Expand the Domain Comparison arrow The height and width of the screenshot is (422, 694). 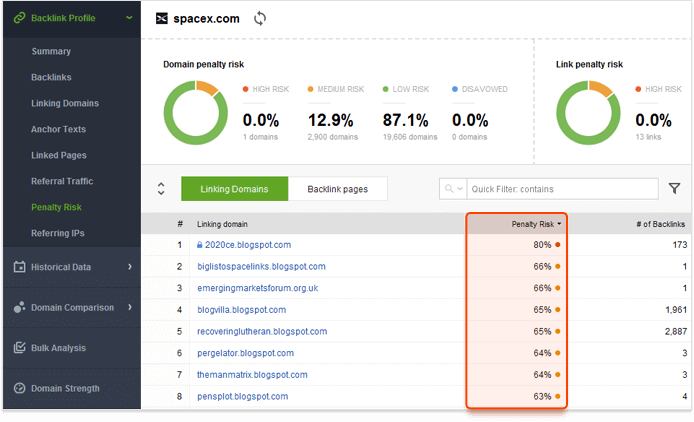tap(130, 307)
